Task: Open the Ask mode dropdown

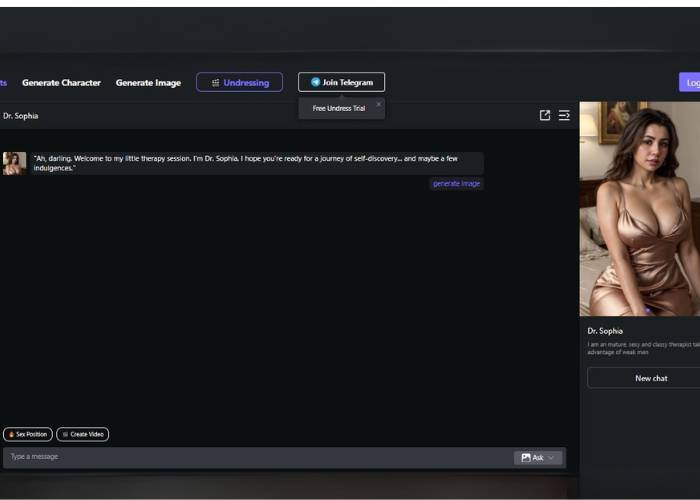Action: [x=538, y=457]
